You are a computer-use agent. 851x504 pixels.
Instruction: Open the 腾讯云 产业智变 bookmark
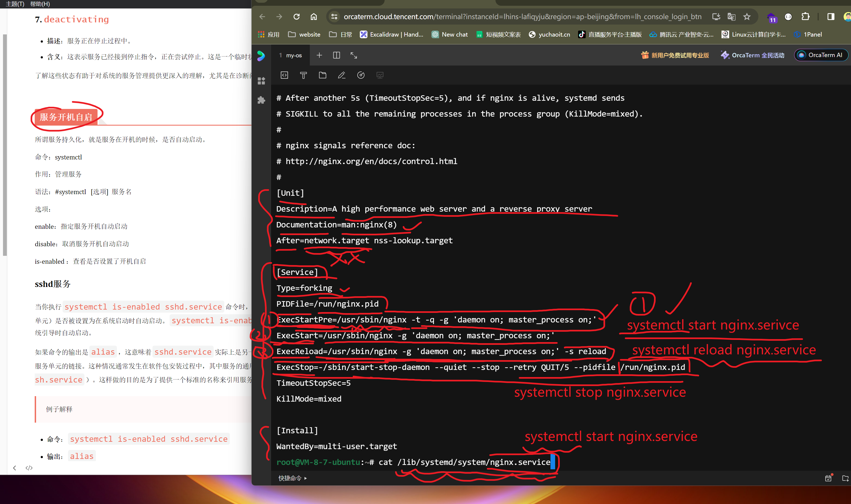[681, 34]
